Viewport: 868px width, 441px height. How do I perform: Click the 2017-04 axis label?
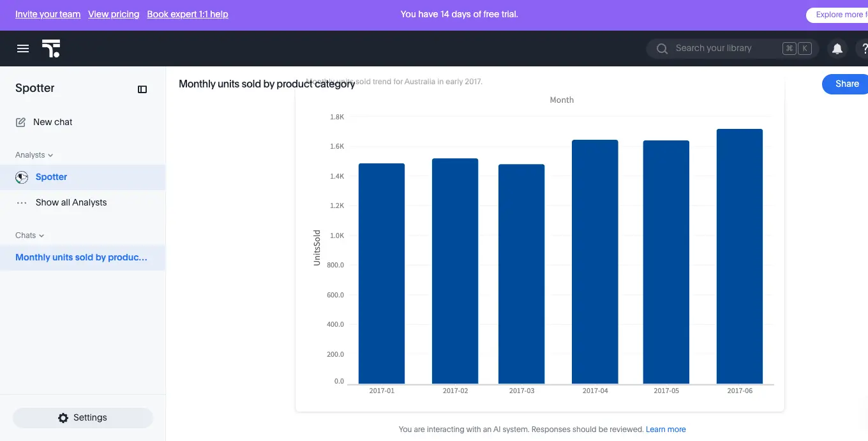pos(595,391)
